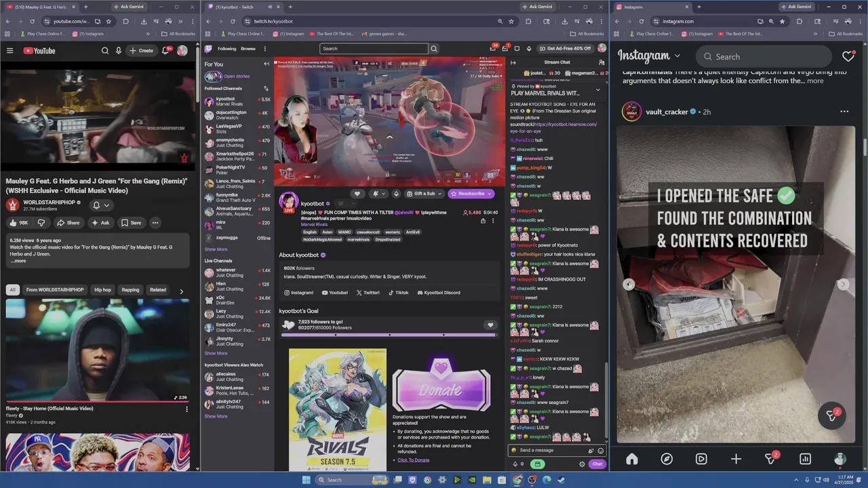
Task: Activate YouTube voice search microphone
Action: click(x=119, y=51)
